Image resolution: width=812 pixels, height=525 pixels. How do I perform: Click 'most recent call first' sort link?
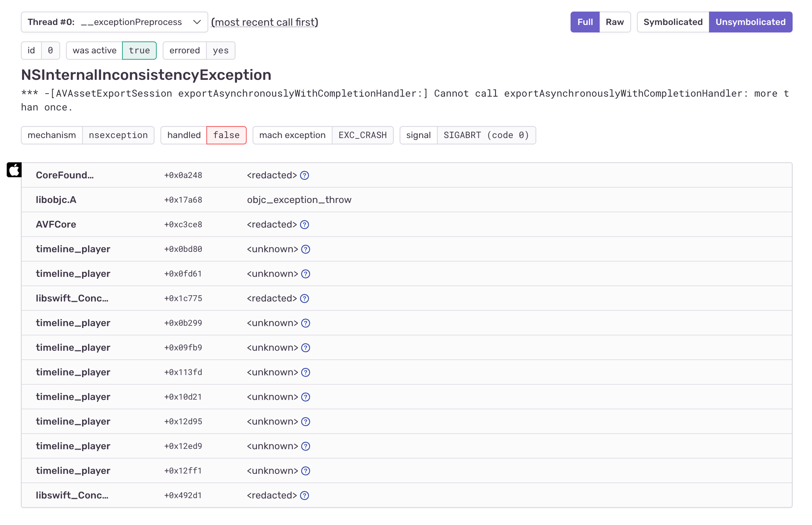[265, 22]
